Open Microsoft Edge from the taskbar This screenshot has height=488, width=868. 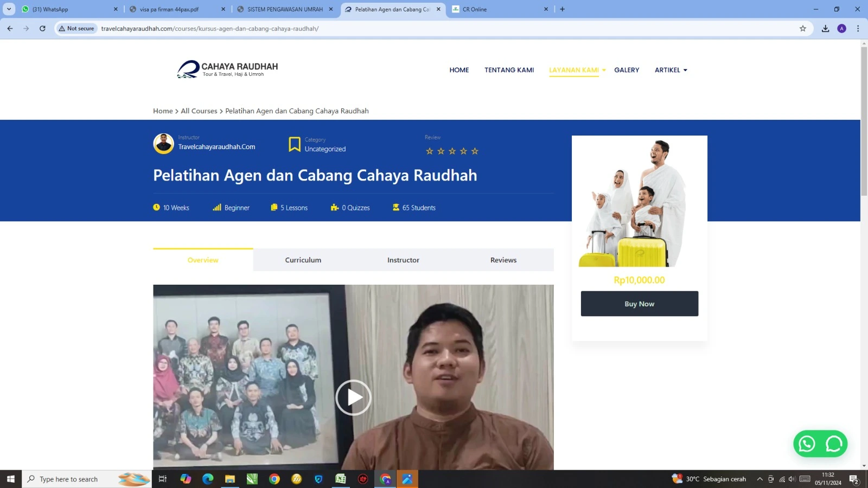[x=208, y=479]
